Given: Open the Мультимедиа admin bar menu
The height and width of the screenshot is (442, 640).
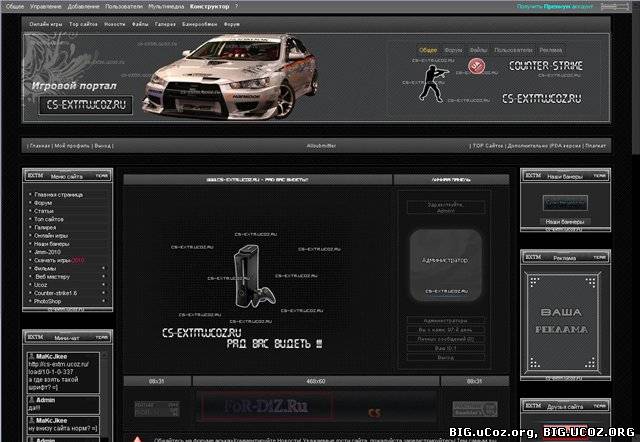Looking at the screenshot, I should (x=166, y=7).
